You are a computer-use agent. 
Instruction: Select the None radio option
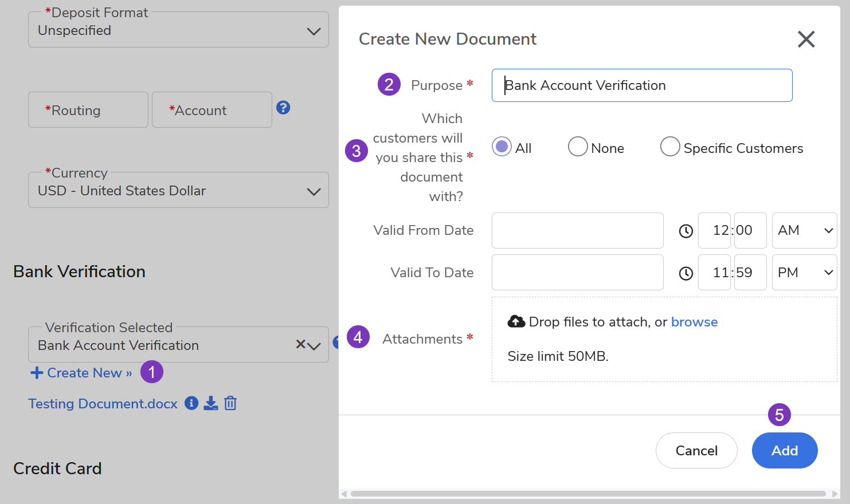pos(577,147)
